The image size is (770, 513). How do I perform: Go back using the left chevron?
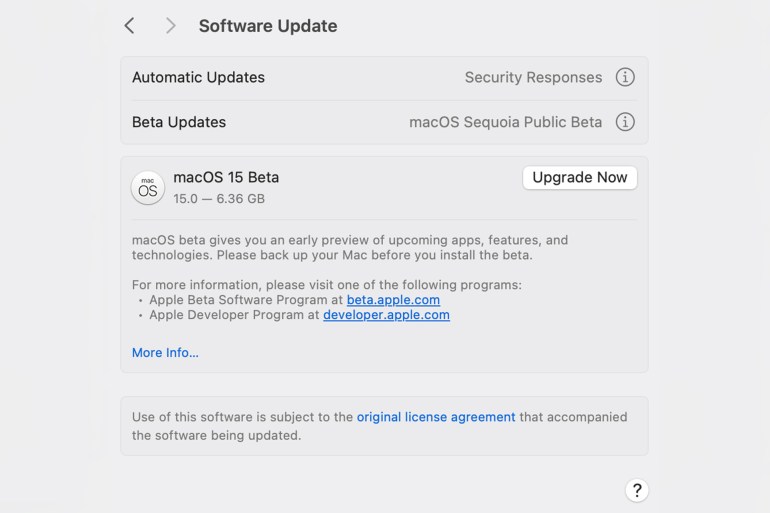click(129, 26)
